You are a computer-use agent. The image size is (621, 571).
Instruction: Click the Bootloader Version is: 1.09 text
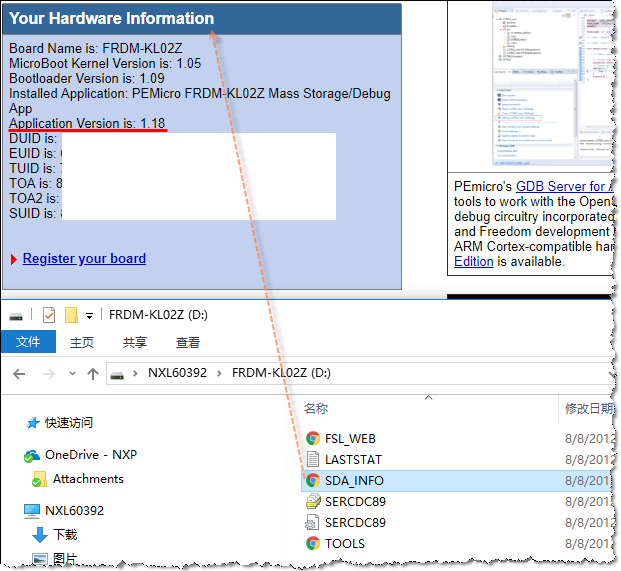tap(87, 78)
